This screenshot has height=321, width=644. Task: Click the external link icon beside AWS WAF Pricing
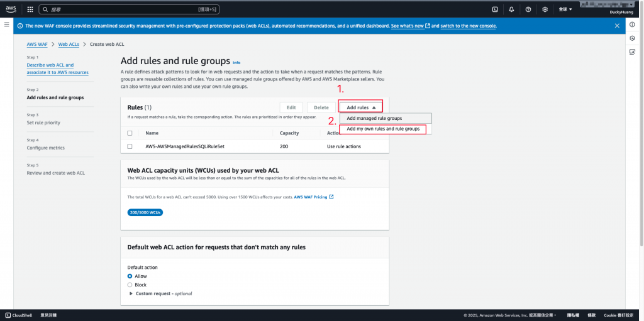pos(331,197)
